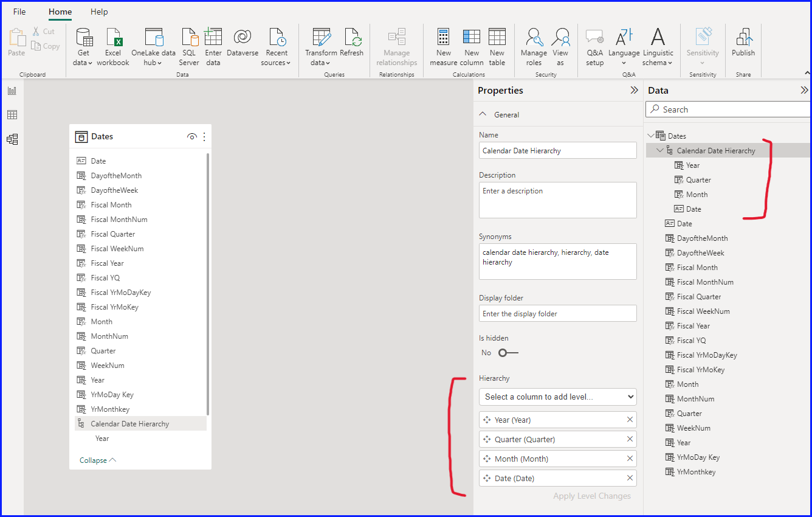
Task: Click Collapse on Dates table card
Action: coord(98,460)
